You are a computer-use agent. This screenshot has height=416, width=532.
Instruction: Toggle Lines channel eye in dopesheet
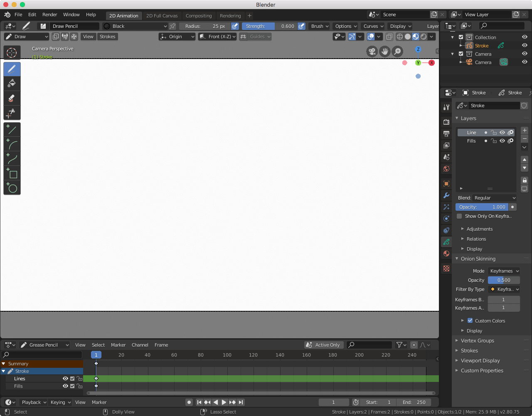pyautogui.click(x=65, y=379)
